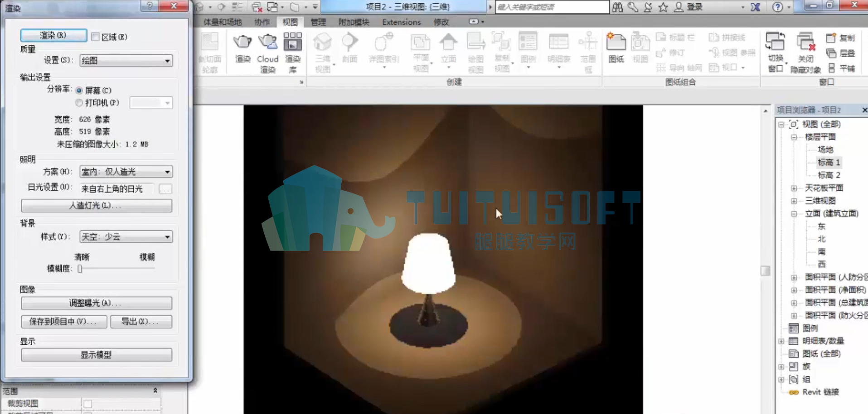Click the 复制 window replicate icon
The height and width of the screenshot is (414, 868).
click(831, 38)
